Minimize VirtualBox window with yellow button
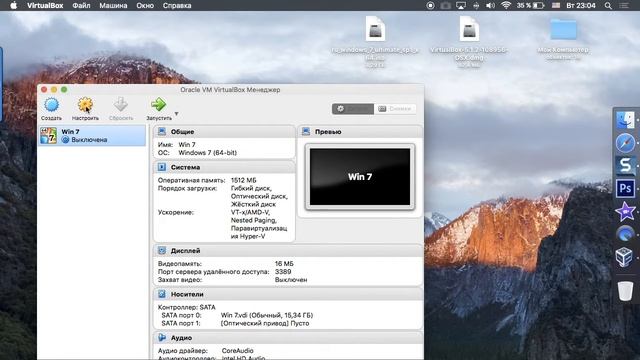This screenshot has height=360, width=640. (x=54, y=89)
